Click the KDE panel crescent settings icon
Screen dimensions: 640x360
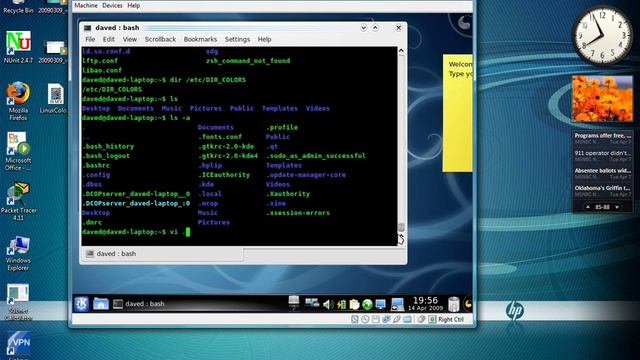pyautogui.click(x=468, y=304)
